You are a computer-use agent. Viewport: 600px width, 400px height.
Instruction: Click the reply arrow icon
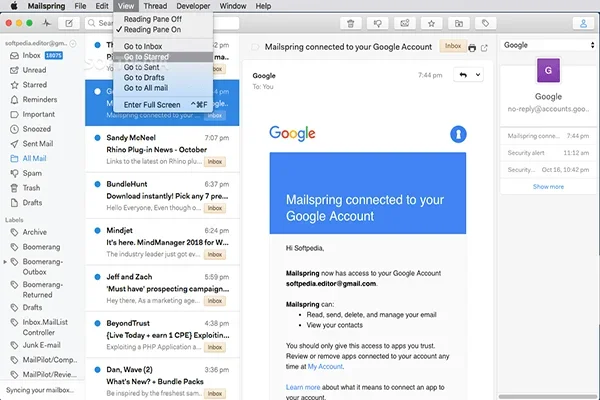click(x=463, y=75)
